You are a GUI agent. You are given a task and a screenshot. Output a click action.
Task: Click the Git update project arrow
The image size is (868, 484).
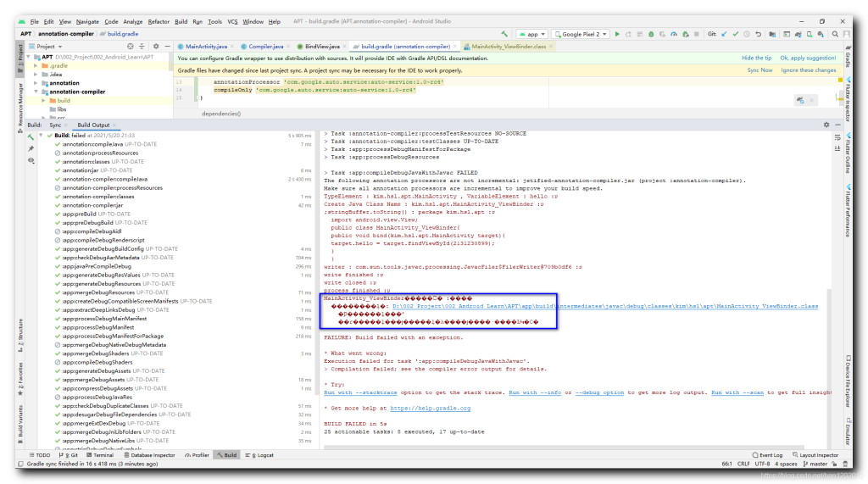(x=723, y=34)
